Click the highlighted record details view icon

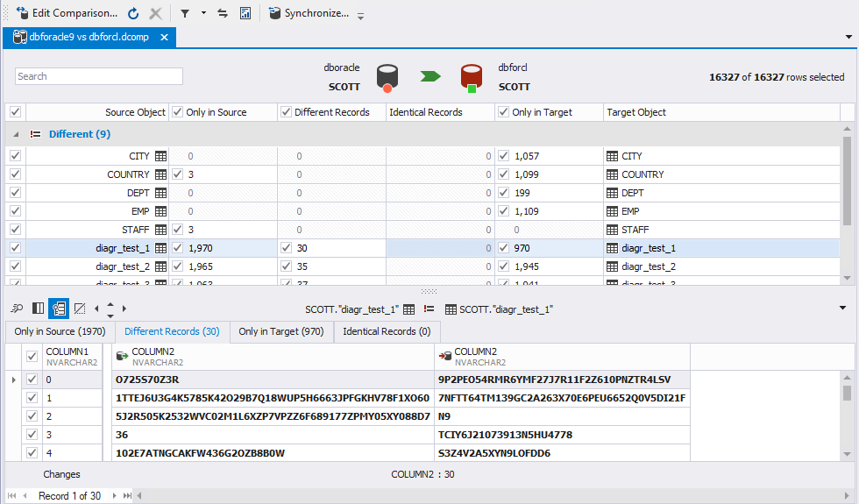[x=59, y=309]
